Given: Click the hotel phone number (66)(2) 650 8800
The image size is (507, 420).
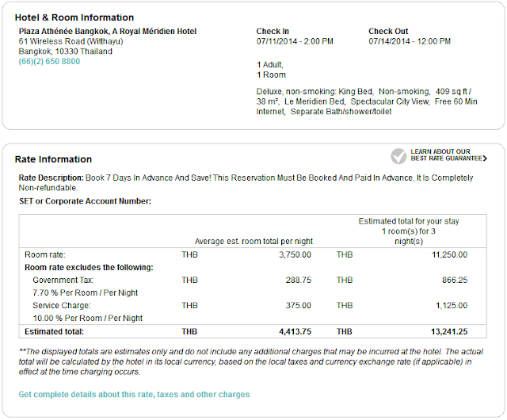Looking at the screenshot, I should pyautogui.click(x=49, y=62).
